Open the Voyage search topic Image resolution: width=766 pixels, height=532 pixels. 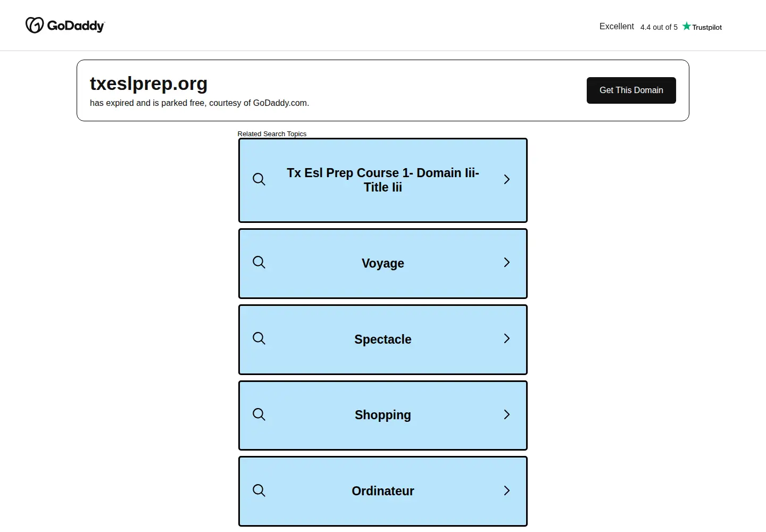coord(383,263)
